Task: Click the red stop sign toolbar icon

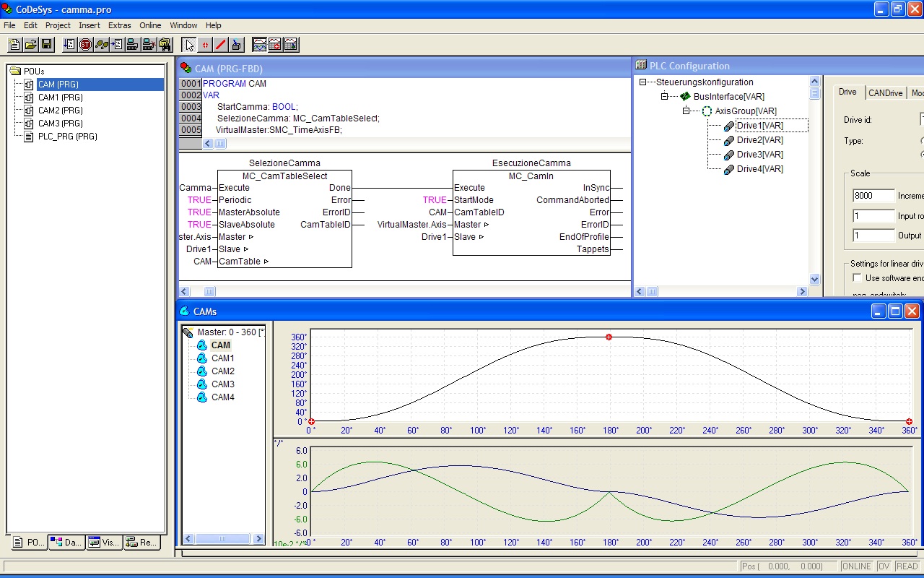Action: point(85,45)
